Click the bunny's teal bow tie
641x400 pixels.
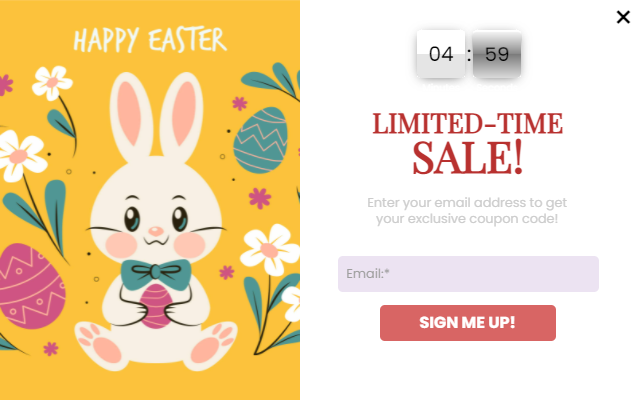pyautogui.click(x=156, y=273)
